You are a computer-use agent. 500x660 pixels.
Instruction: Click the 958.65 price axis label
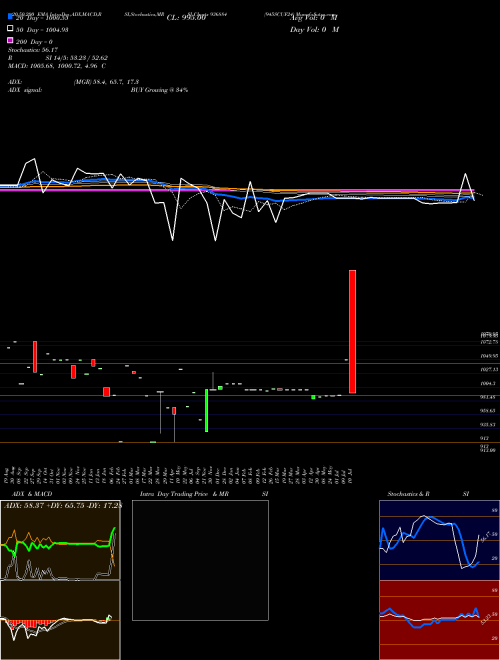(x=489, y=411)
